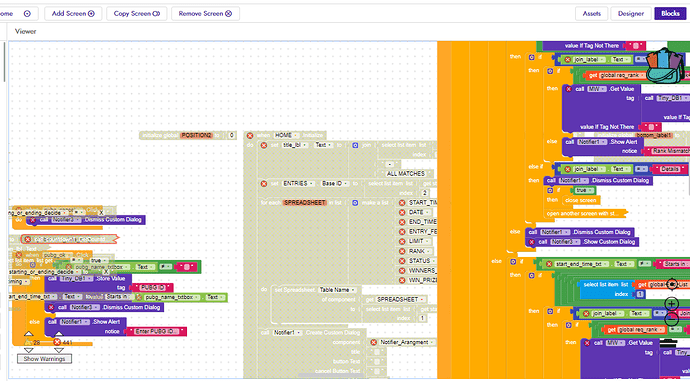Click error icon on set title_lbl block
The image size is (690, 381).
tap(264, 145)
